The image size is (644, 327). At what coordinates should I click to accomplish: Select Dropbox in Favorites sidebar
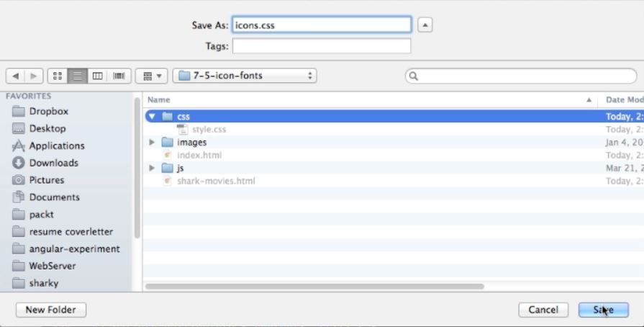pyautogui.click(x=48, y=112)
